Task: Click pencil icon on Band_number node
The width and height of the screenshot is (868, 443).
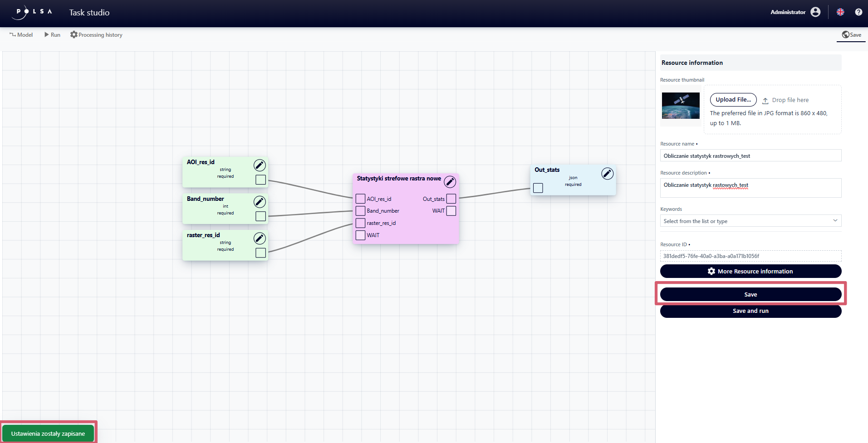Action: pyautogui.click(x=260, y=202)
